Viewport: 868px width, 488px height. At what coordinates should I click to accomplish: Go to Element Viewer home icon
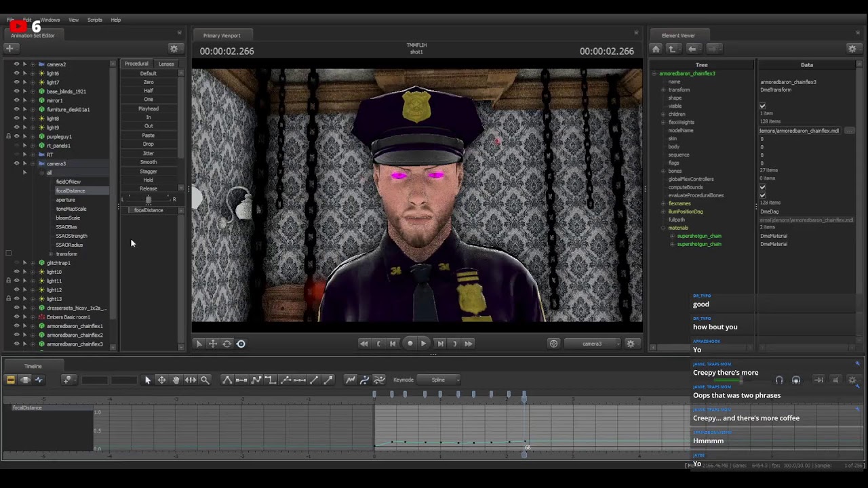pos(656,49)
